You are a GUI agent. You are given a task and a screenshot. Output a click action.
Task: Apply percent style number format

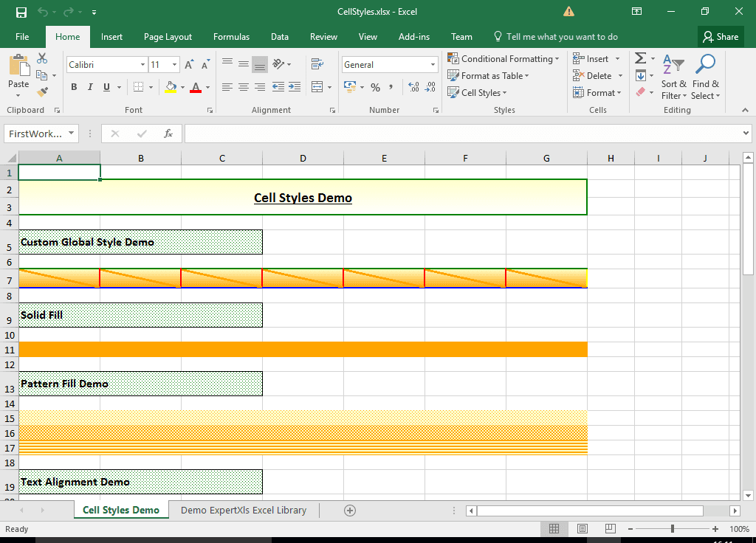pyautogui.click(x=376, y=87)
